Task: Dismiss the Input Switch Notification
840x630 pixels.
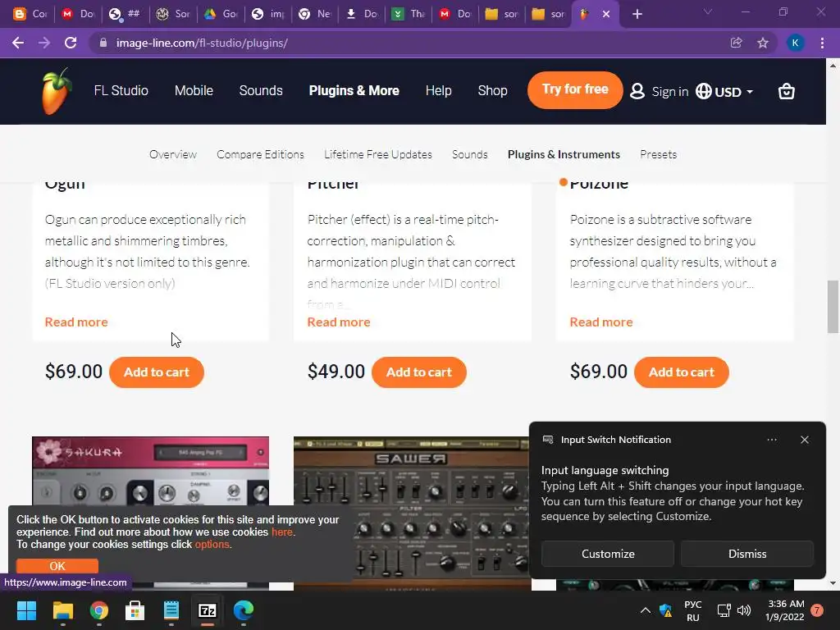Action: (x=746, y=554)
